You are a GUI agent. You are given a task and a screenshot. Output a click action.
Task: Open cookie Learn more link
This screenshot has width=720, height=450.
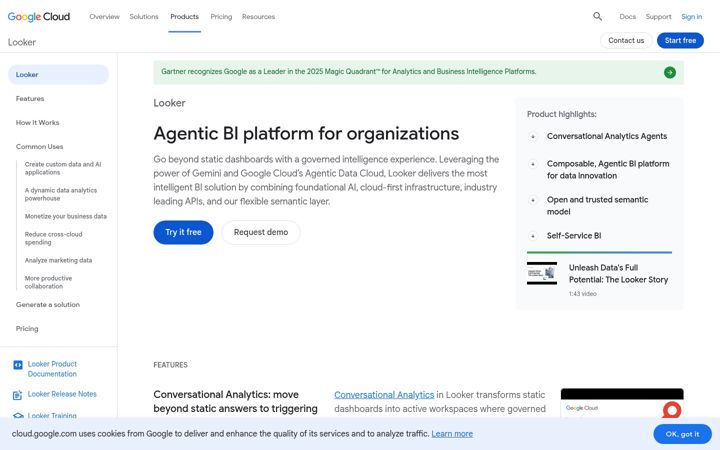coord(452,433)
